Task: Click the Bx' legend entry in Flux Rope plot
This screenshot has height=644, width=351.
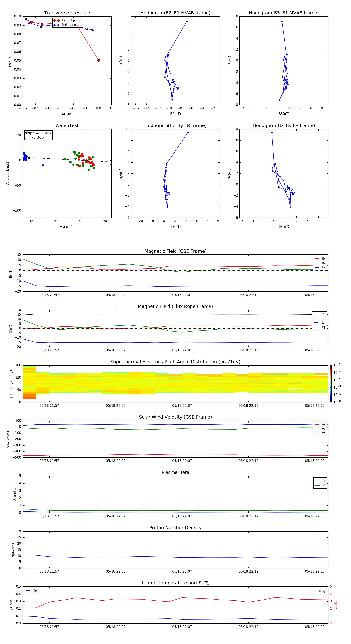Action: click(x=320, y=314)
